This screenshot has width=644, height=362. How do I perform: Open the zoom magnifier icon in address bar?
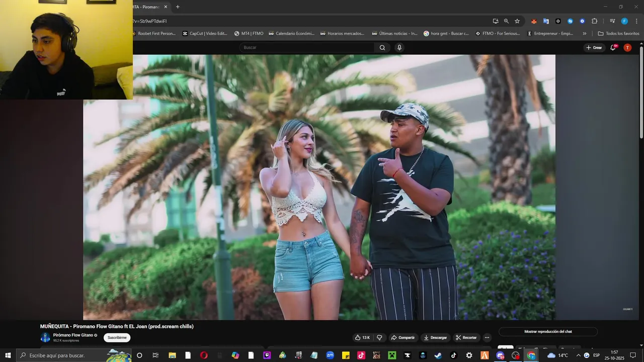tap(506, 21)
